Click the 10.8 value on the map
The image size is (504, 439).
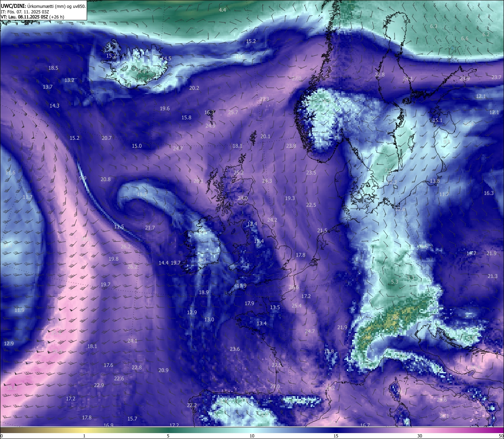[x=329, y=351]
